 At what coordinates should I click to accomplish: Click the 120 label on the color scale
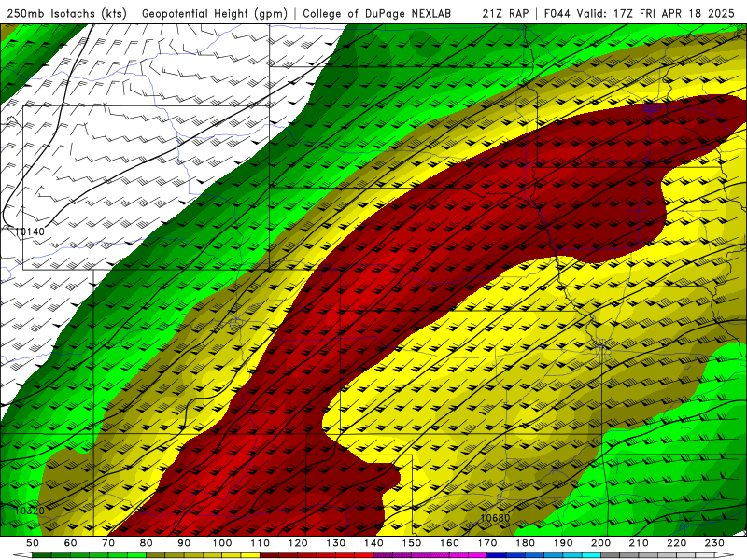tap(298, 543)
